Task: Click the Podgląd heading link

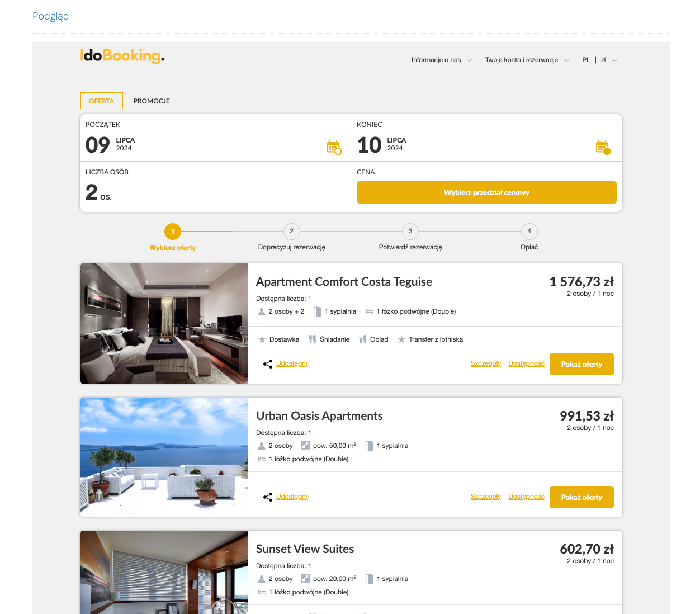Action: pyautogui.click(x=50, y=16)
